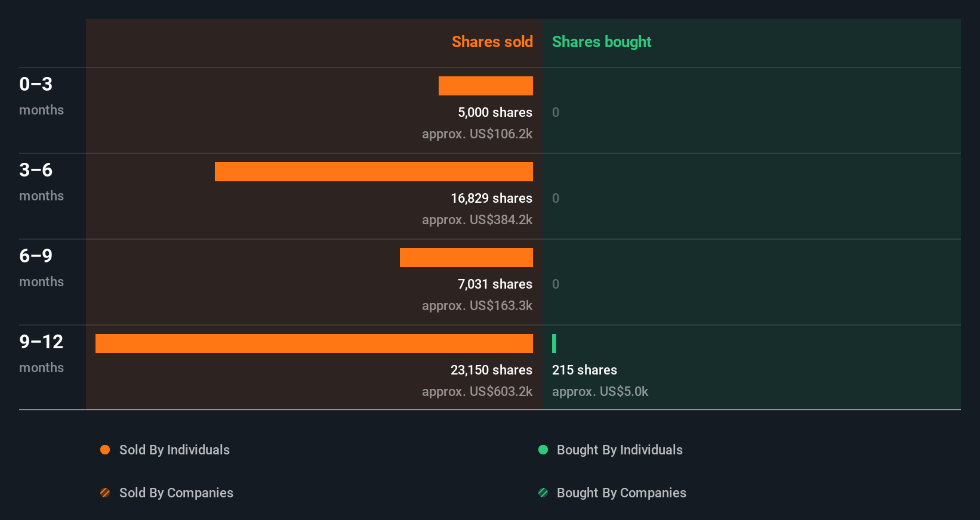Image resolution: width=980 pixels, height=520 pixels.
Task: Click the zero bought value for 3–6 months
Action: 556,198
